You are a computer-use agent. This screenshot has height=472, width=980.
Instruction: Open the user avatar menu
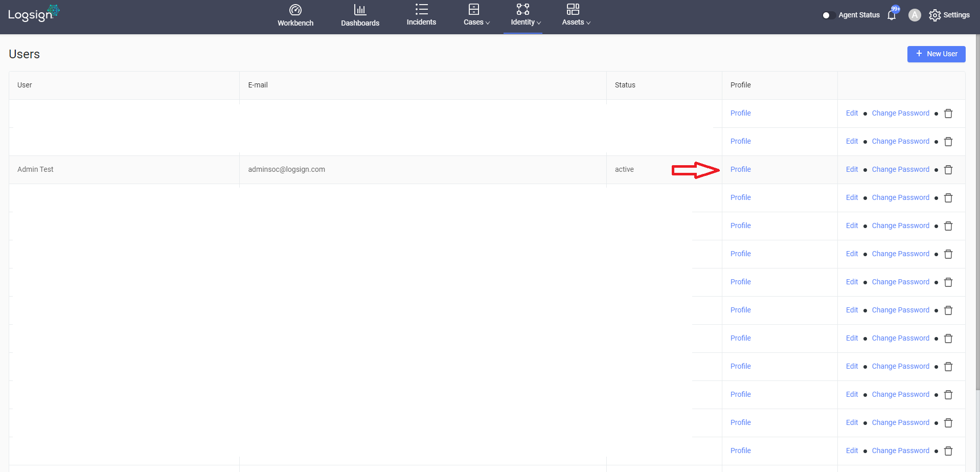point(915,15)
